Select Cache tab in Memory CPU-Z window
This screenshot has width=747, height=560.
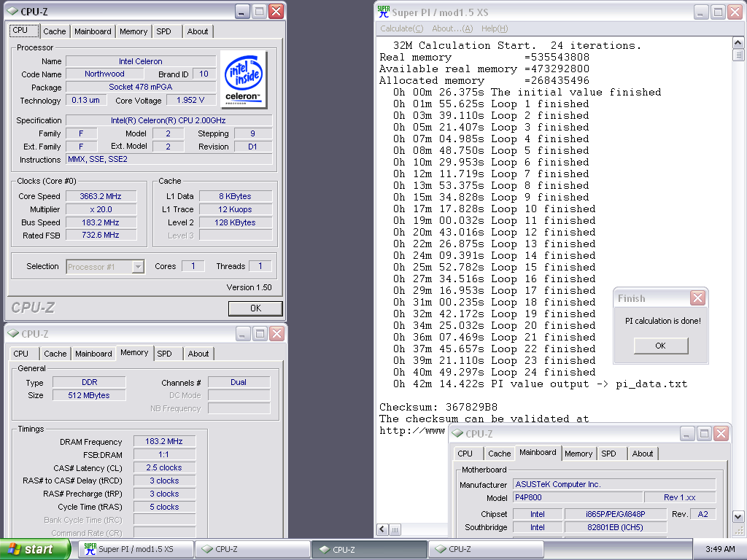(x=55, y=354)
